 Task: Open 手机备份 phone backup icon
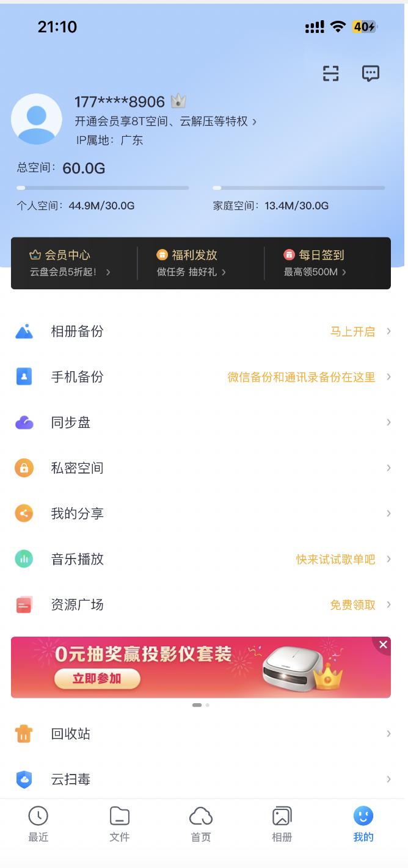(24, 377)
